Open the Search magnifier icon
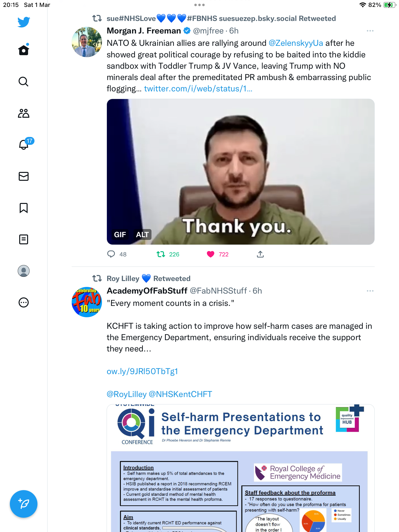The height and width of the screenshot is (532, 399). (24, 82)
